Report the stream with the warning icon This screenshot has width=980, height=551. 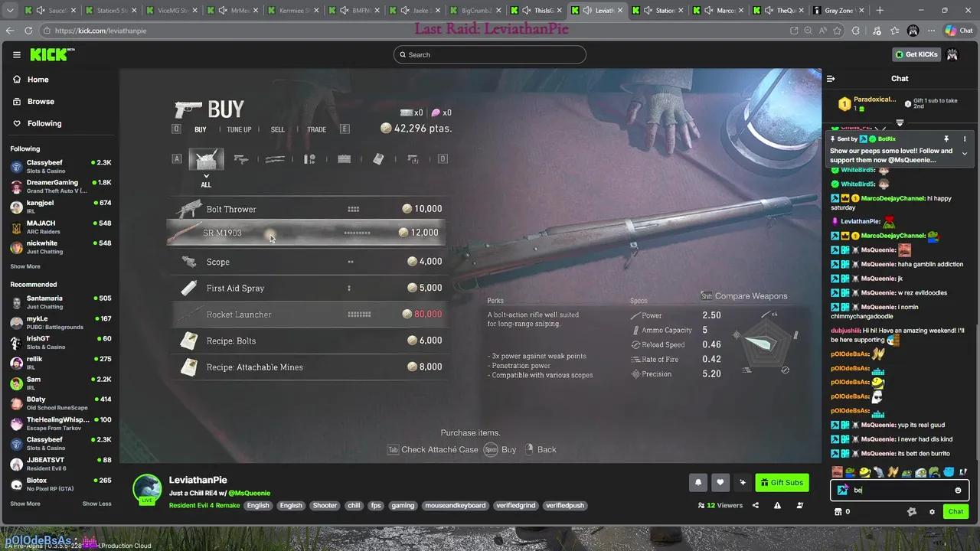777,505
